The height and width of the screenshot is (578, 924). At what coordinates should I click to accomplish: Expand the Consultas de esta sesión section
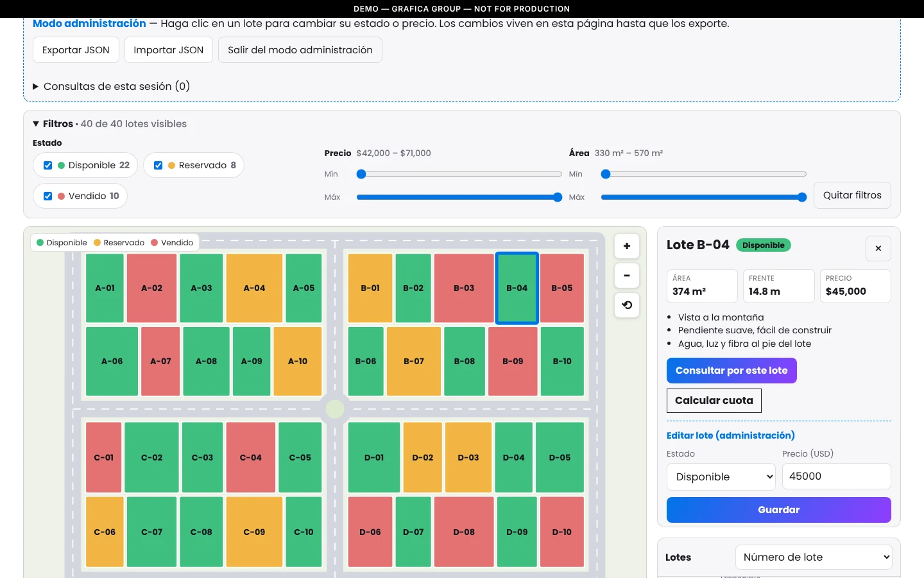pos(112,86)
